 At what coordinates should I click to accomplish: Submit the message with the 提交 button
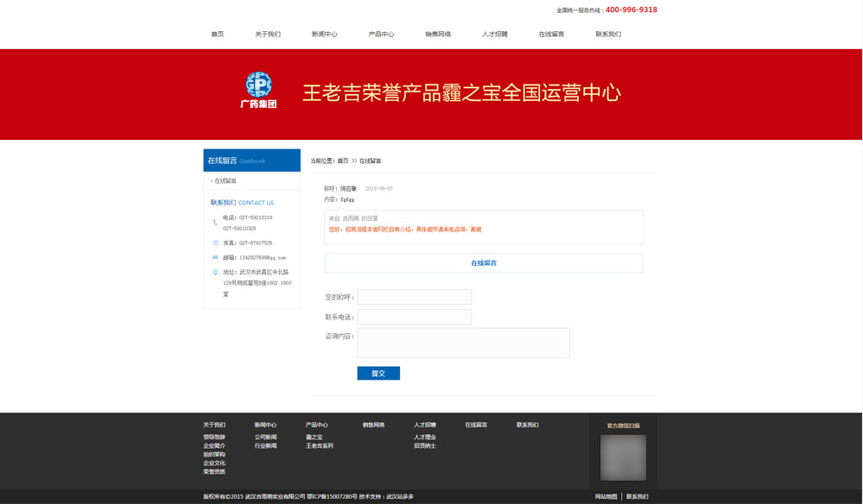point(378,373)
